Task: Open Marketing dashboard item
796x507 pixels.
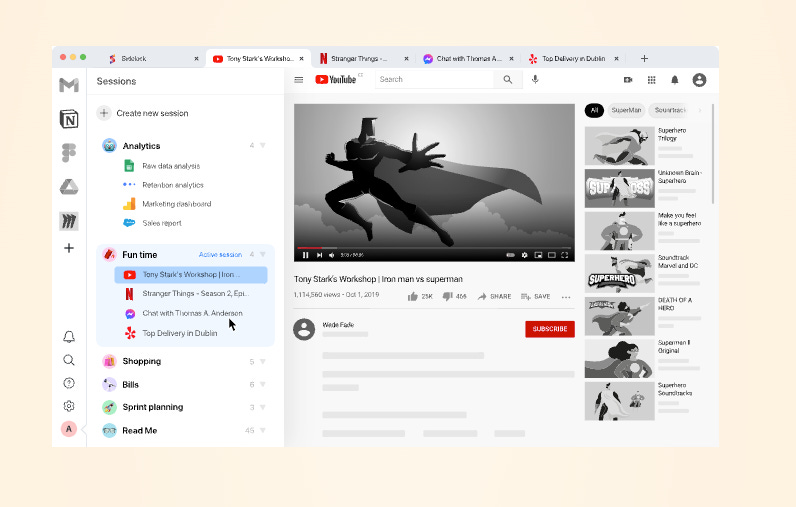Action: tap(168, 204)
